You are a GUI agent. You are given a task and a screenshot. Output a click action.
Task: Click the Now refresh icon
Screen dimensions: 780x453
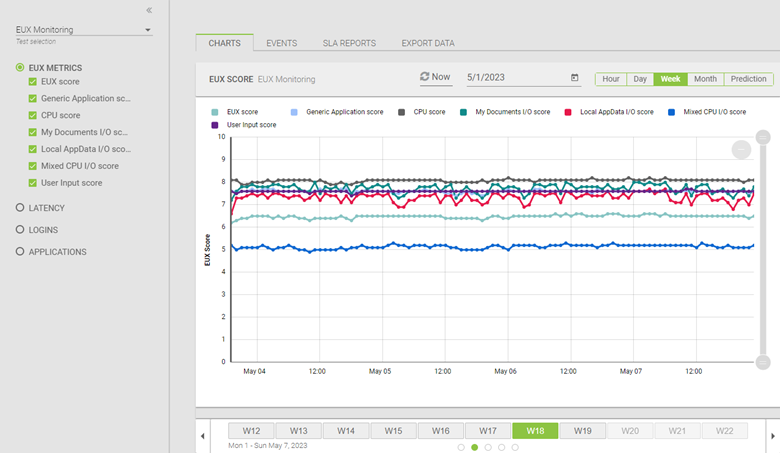(424, 77)
